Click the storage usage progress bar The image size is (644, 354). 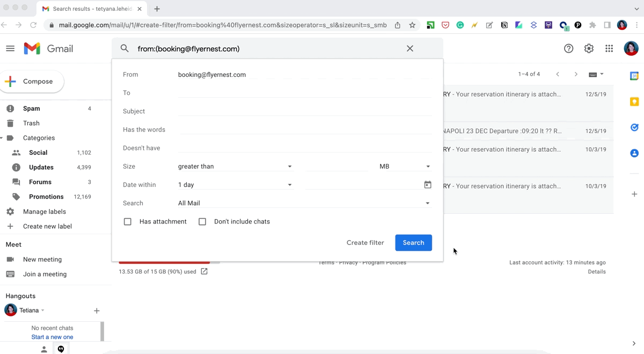170,263
